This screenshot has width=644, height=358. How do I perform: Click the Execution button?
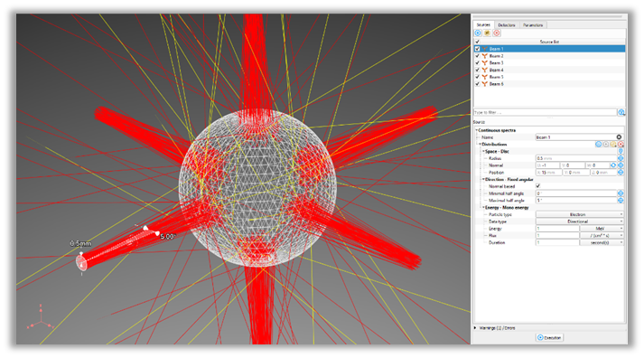549,337
